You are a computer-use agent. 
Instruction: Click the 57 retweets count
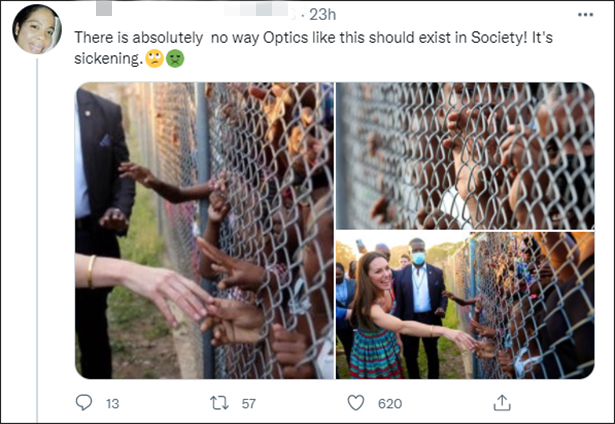(x=247, y=404)
